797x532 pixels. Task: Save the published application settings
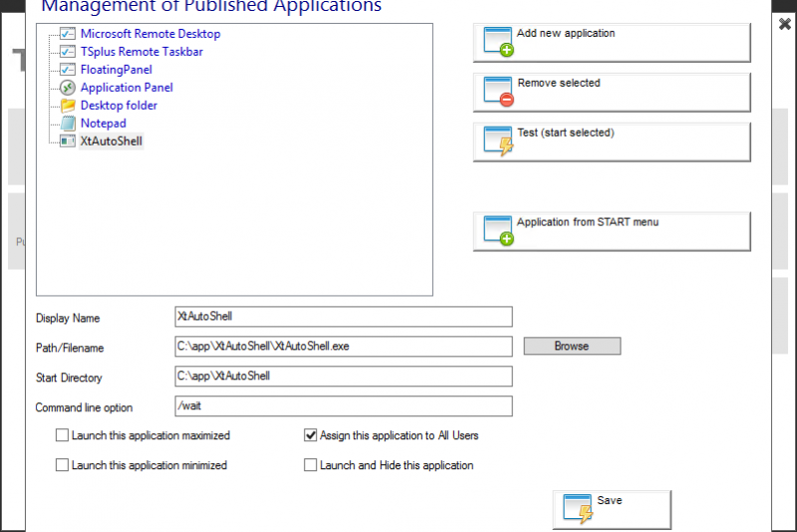click(x=612, y=508)
